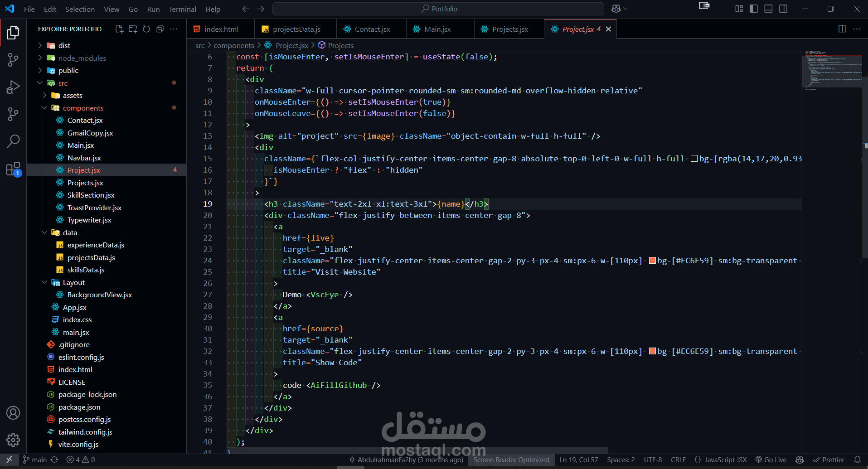868x469 pixels.
Task: Click the rgba color swatch on line 15
Action: click(694, 159)
